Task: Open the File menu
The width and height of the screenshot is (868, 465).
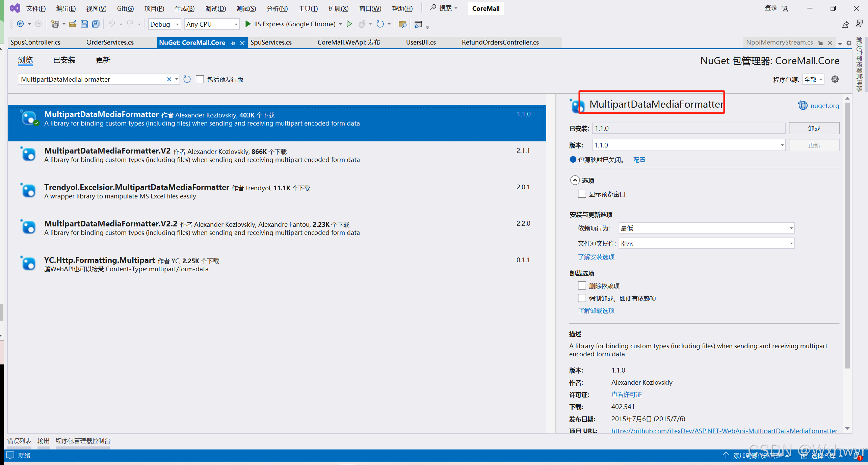Action: click(x=36, y=8)
